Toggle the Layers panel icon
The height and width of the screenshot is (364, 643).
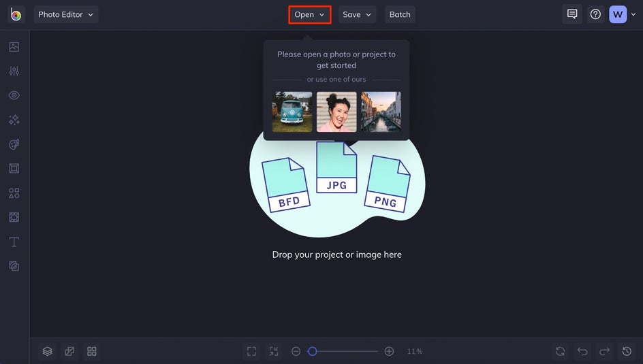tap(47, 351)
